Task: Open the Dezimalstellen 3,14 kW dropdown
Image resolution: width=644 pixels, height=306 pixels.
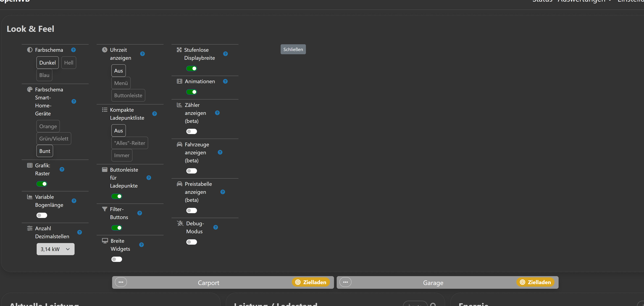Action: (x=56, y=249)
